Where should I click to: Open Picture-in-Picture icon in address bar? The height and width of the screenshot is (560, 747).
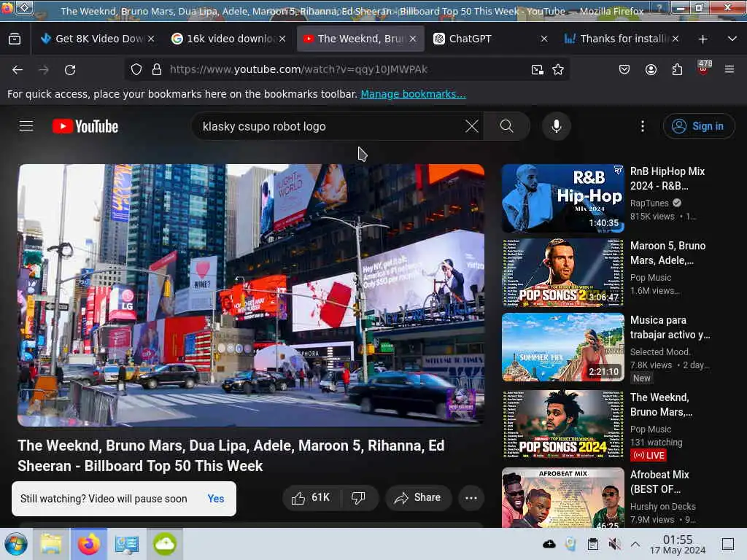click(x=538, y=69)
